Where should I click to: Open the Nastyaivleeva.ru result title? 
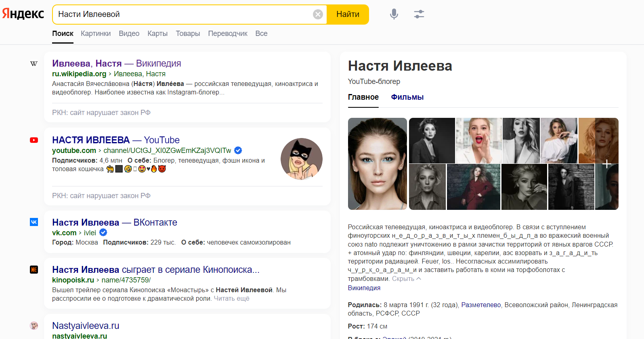coord(86,326)
